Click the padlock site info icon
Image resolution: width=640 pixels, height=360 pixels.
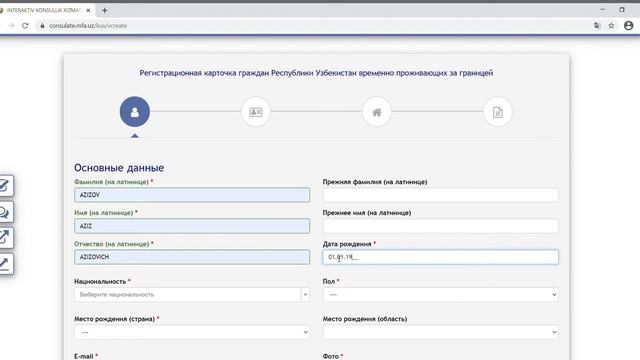coord(42,25)
